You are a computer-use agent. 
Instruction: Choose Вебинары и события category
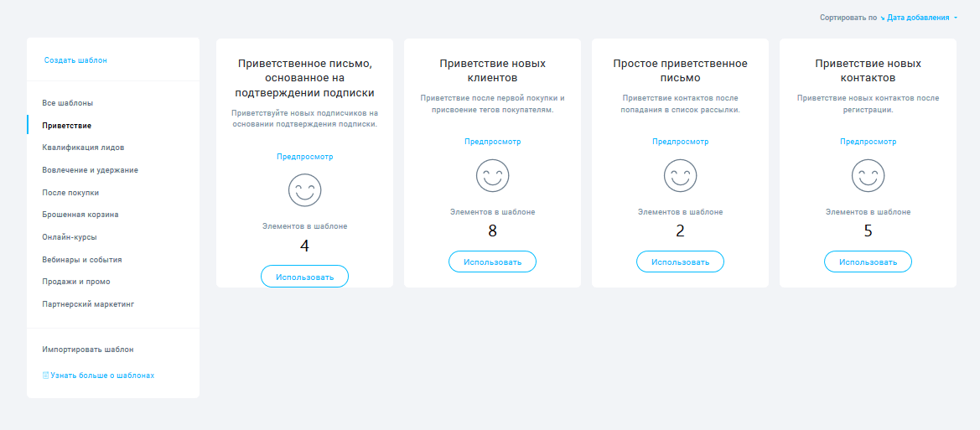point(82,259)
